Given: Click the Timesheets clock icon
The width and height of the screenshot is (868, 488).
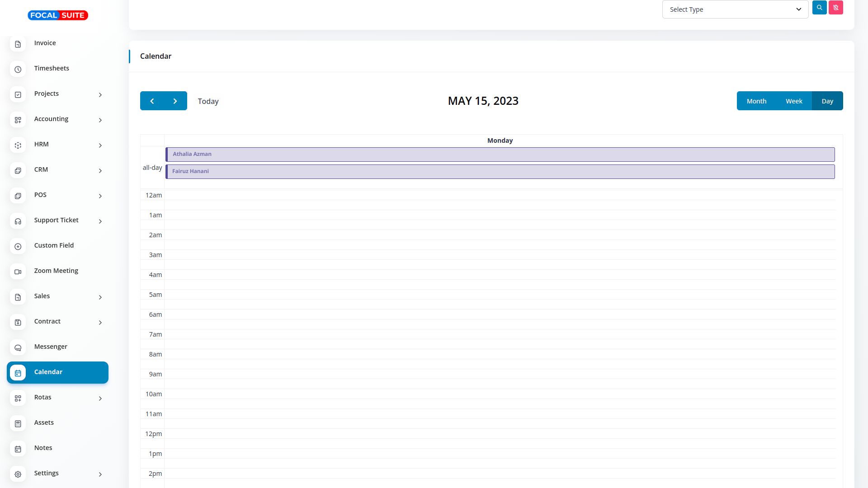Looking at the screenshot, I should pos(18,69).
